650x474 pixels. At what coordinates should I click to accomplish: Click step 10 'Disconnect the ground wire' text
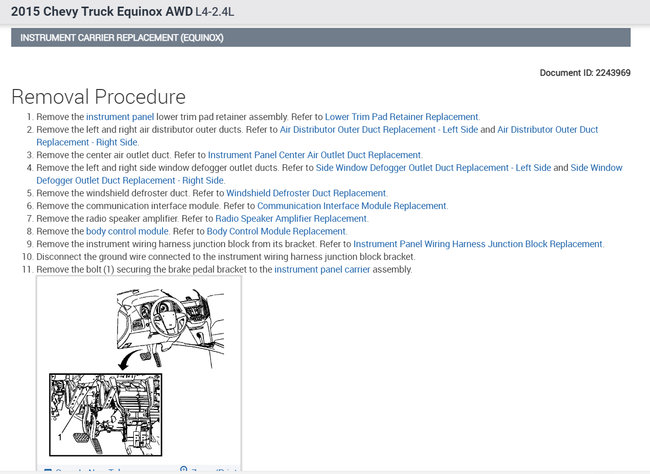[226, 257]
